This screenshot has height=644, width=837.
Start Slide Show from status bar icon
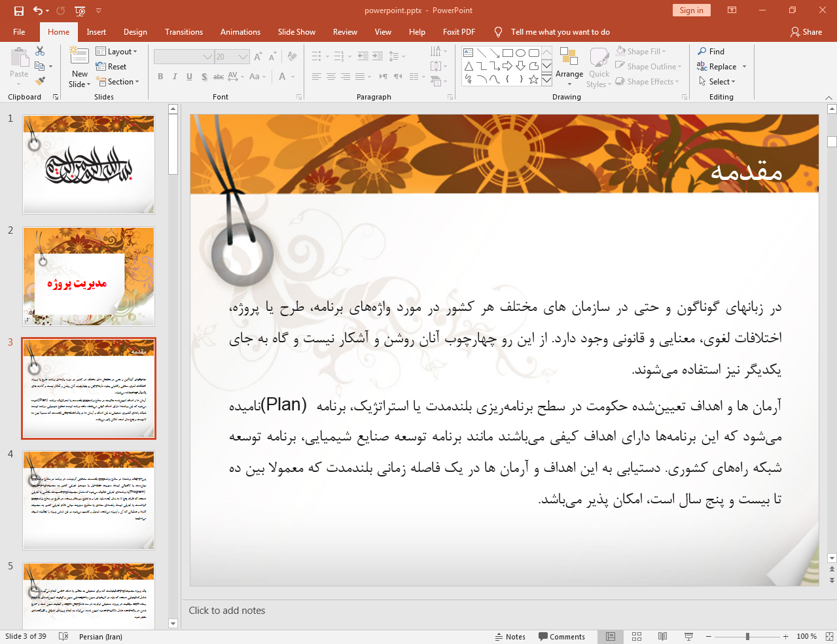point(688,636)
